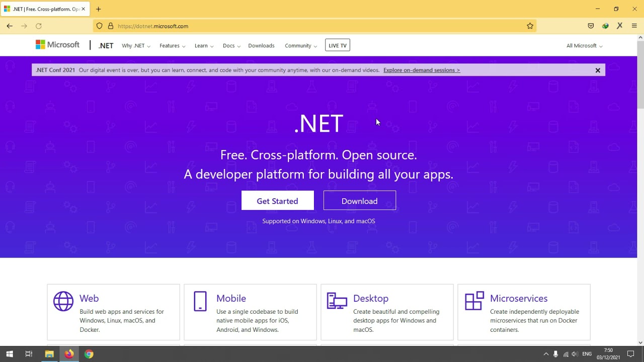Expand the All Microsoft dropdown
Image resolution: width=644 pixels, height=362 pixels.
(584, 46)
